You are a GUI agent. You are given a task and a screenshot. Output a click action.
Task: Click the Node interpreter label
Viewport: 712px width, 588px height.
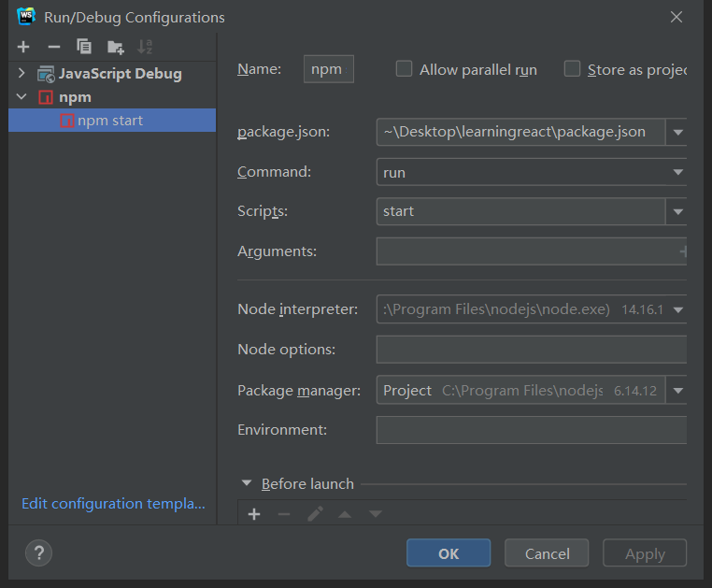(297, 309)
